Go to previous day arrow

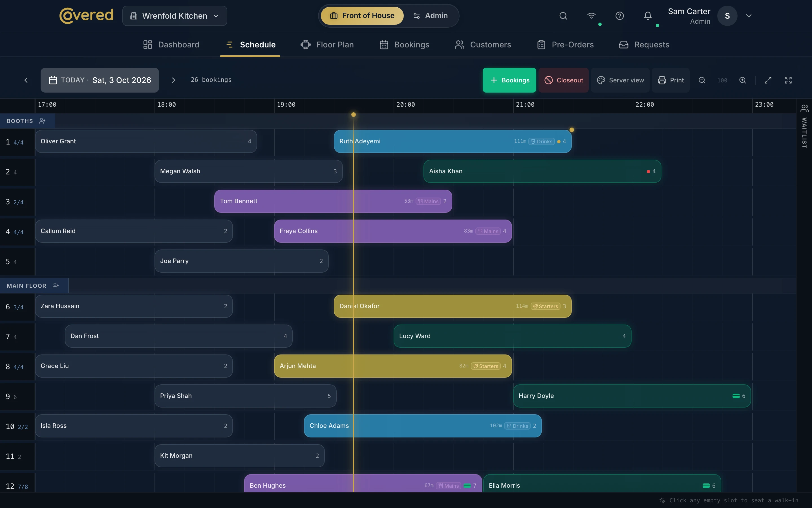[x=26, y=80]
